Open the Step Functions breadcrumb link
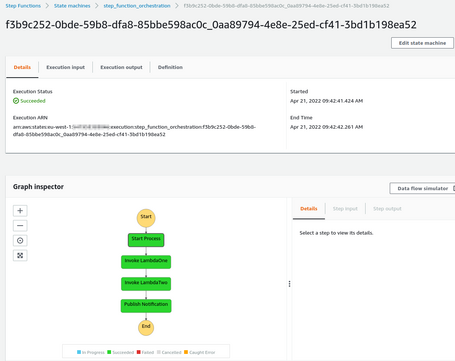This screenshot has height=361, width=455. (23, 6)
